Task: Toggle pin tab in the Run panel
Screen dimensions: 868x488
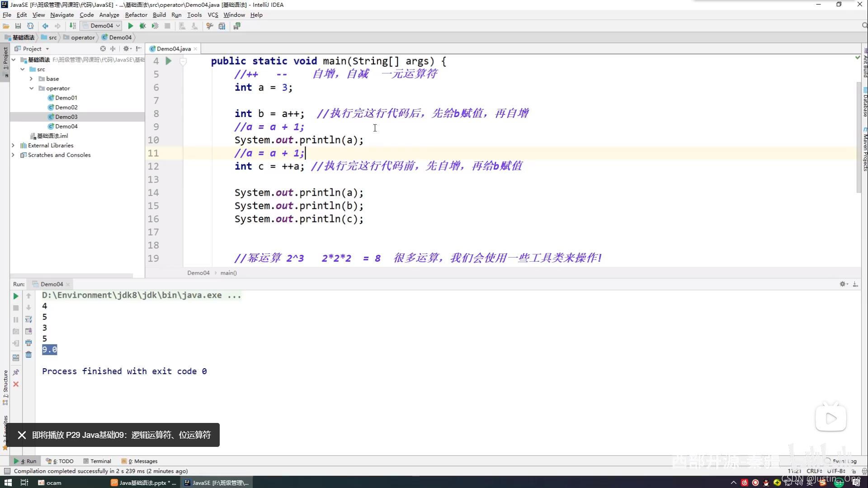Action: pyautogui.click(x=16, y=372)
